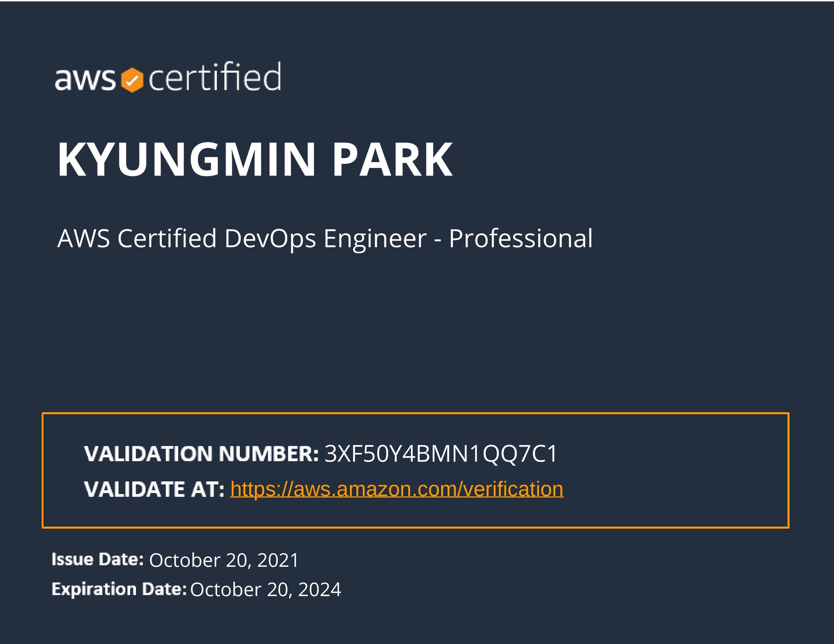Screen dimensions: 834x644
Task: Click the 'aws' logo text
Action: (85, 79)
